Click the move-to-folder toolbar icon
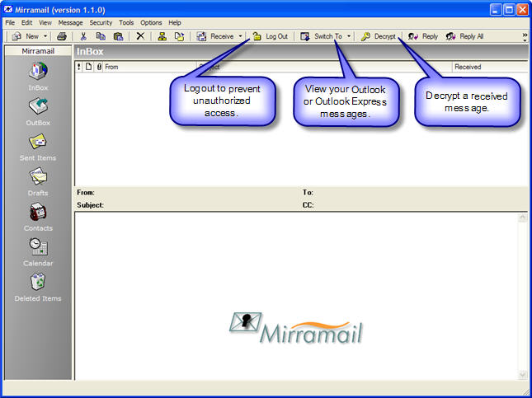Viewport: 532px width, 398px height. [x=179, y=36]
